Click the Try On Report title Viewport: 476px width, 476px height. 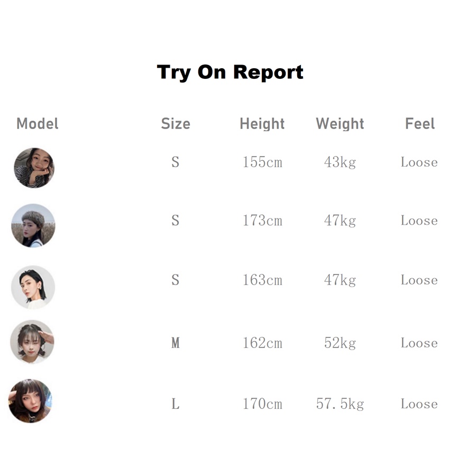coord(230,72)
